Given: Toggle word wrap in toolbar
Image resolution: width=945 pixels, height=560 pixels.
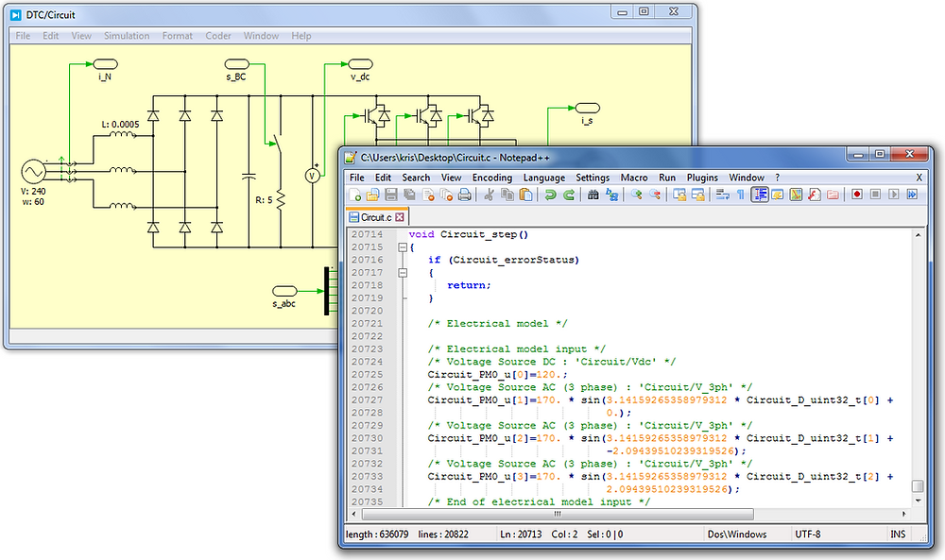Looking at the screenshot, I should [723, 195].
